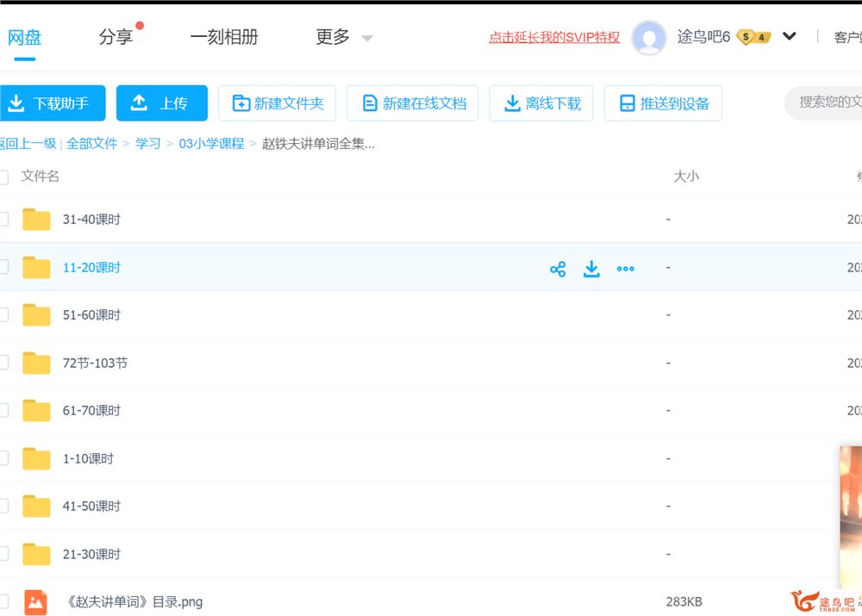Click the 推送到设备 button
Viewport: 862px width, 616px height.
(663, 103)
